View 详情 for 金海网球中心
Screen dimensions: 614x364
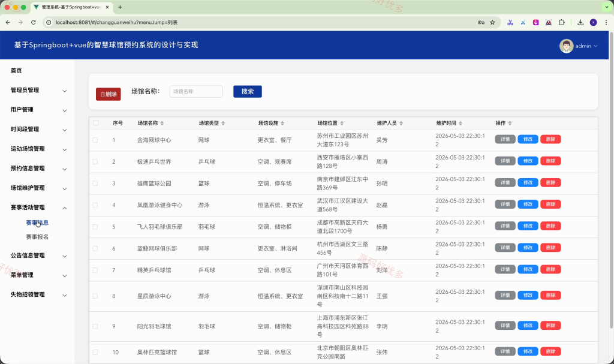[x=505, y=139]
